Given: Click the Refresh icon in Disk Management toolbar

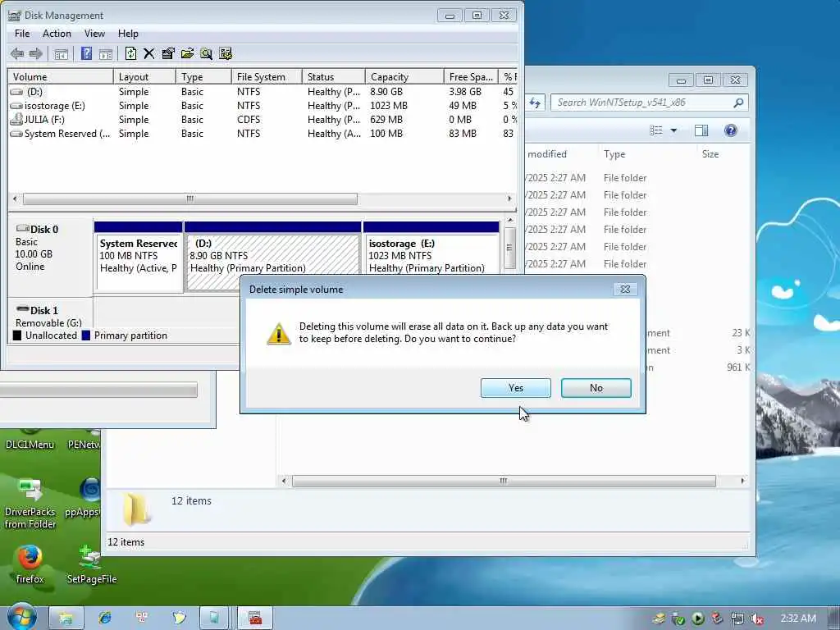Looking at the screenshot, I should pos(130,53).
